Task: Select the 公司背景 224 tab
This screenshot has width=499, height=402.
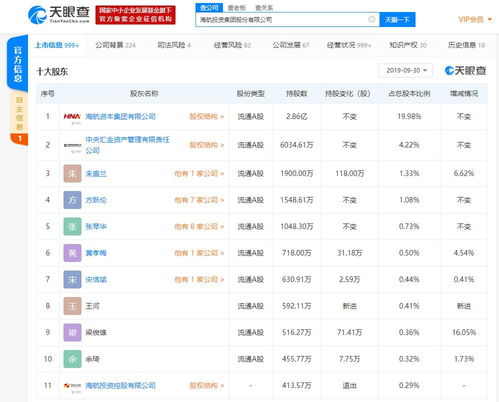Action: tap(115, 45)
